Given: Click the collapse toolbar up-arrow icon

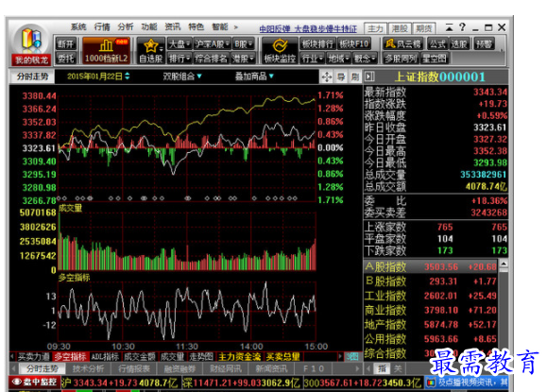Looking at the screenshot, I should pos(450,27).
